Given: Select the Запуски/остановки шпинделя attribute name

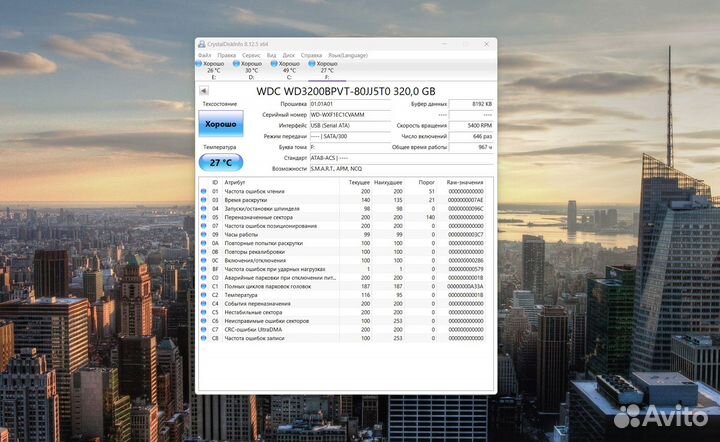Looking at the screenshot, I should pyautogui.click(x=262, y=209).
